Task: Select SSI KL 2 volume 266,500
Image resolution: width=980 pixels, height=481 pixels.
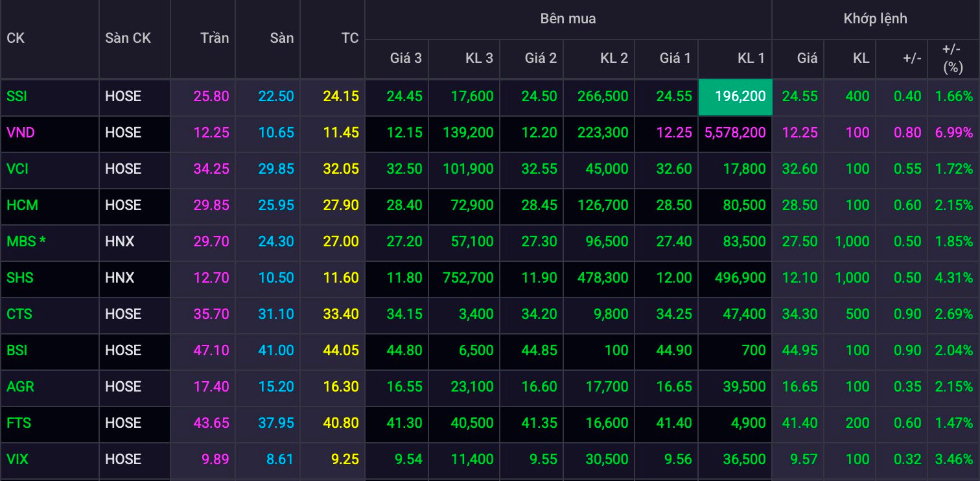Action: pos(603,97)
